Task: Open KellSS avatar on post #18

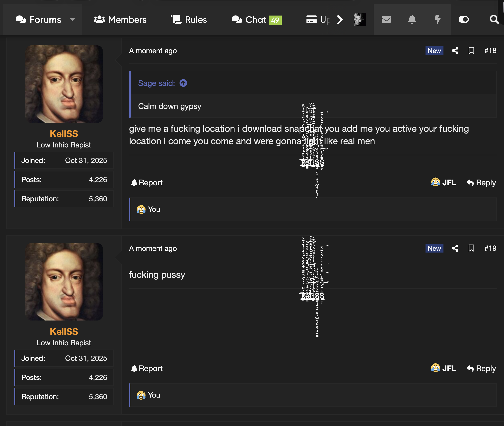Action: (64, 84)
